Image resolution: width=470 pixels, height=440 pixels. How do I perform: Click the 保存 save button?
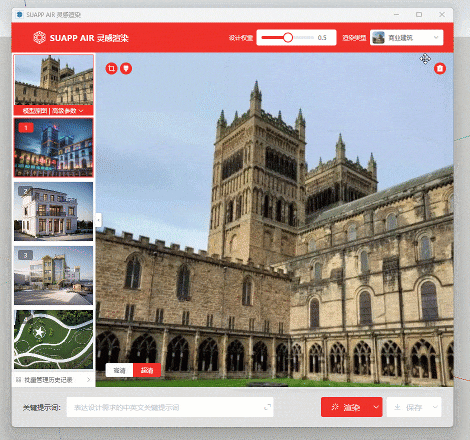coord(408,407)
